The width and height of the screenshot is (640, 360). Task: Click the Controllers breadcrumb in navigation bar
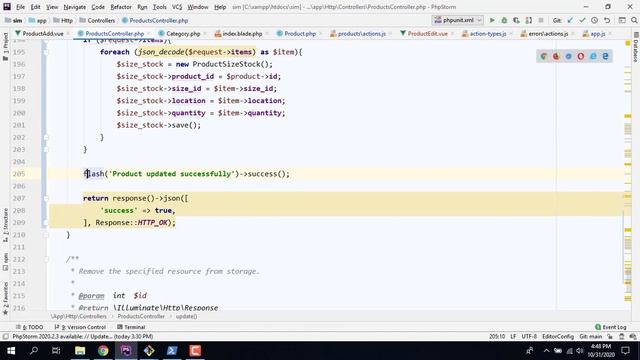[x=97, y=20]
